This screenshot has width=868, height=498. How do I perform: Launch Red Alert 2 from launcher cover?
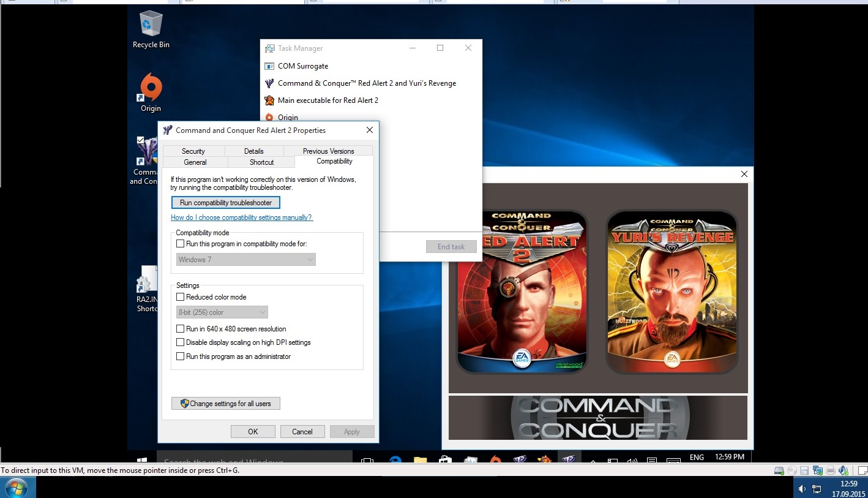522,292
